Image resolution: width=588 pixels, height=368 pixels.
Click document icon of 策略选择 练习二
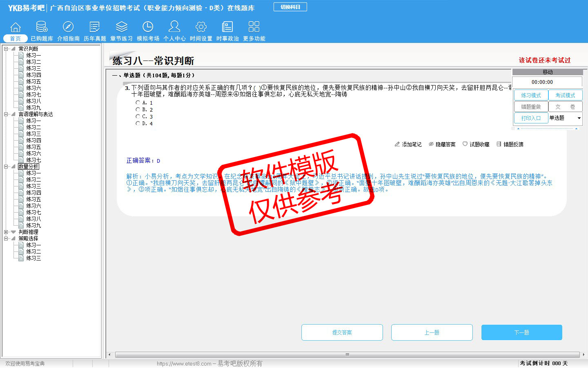(21, 251)
